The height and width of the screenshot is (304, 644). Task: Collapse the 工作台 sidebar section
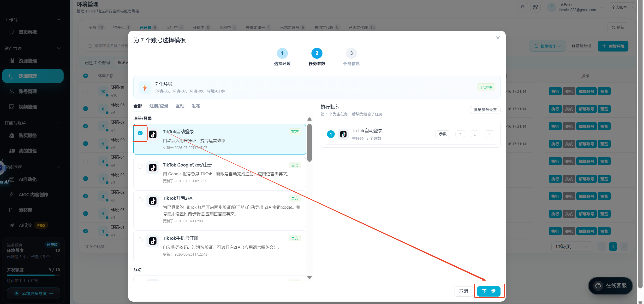(x=59, y=19)
